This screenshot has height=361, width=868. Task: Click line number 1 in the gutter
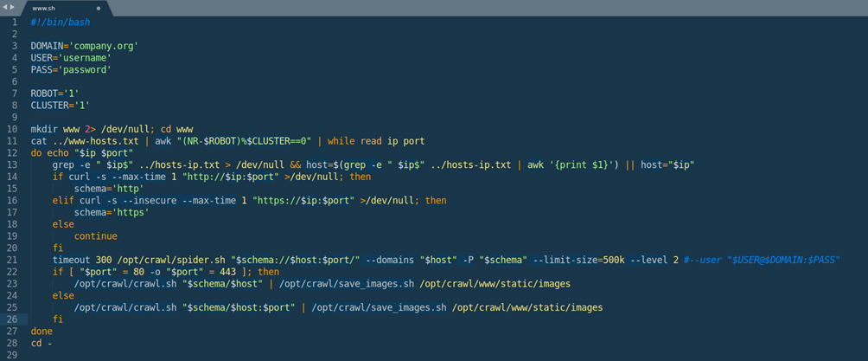point(14,23)
